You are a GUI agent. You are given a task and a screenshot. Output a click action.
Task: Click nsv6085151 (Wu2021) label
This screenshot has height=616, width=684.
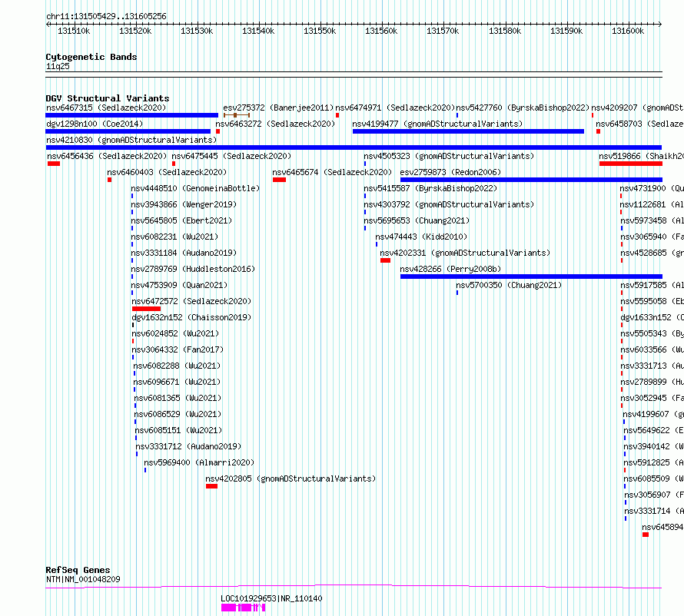(178, 430)
